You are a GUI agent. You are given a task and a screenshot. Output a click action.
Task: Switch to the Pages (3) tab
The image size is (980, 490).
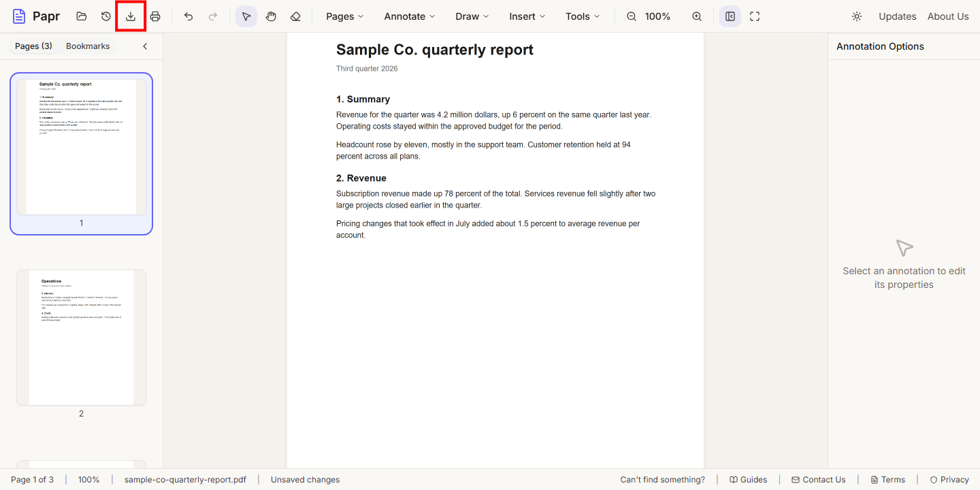pyautogui.click(x=33, y=46)
